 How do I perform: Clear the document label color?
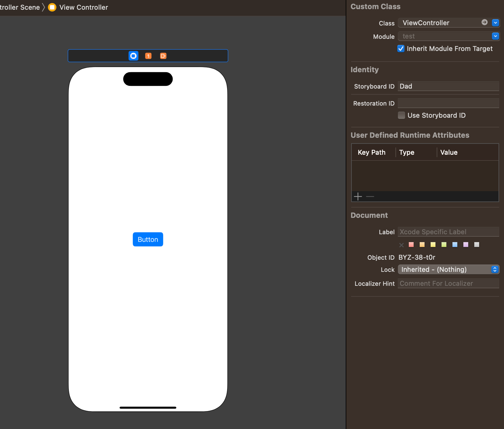coord(402,245)
